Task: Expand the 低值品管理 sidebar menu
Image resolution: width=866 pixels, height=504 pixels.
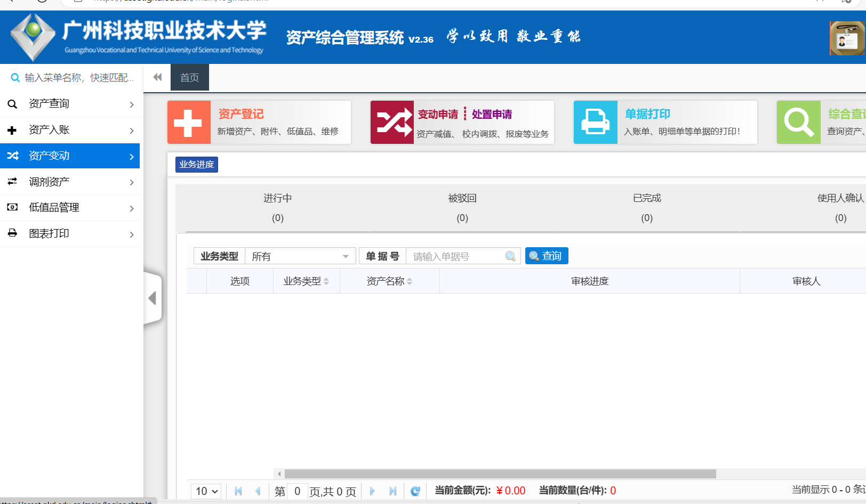Action: coord(70,208)
